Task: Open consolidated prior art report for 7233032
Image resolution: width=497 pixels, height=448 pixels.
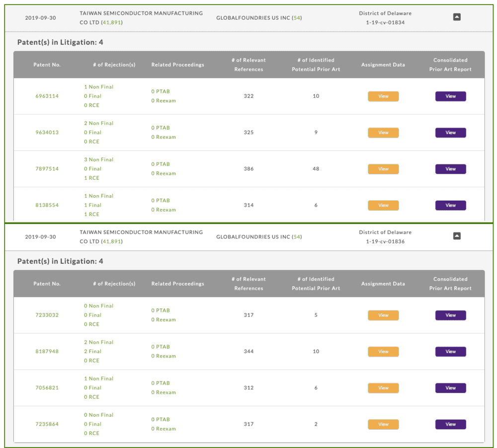Action: click(450, 315)
